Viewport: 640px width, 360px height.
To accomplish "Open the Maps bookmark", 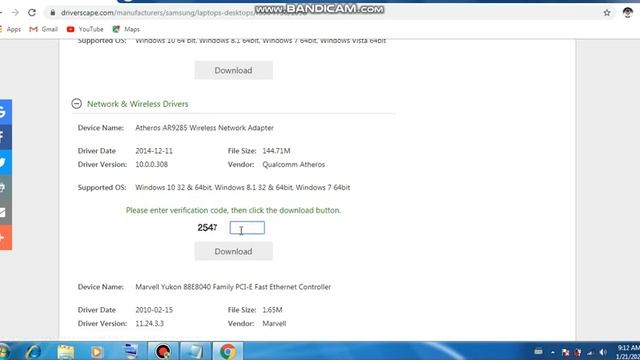I will [126, 29].
